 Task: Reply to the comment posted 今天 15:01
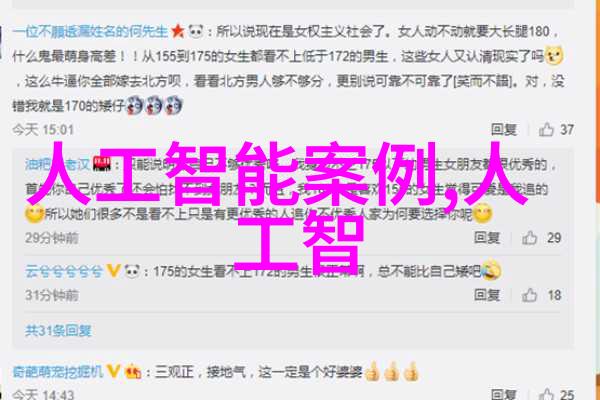click(x=504, y=130)
